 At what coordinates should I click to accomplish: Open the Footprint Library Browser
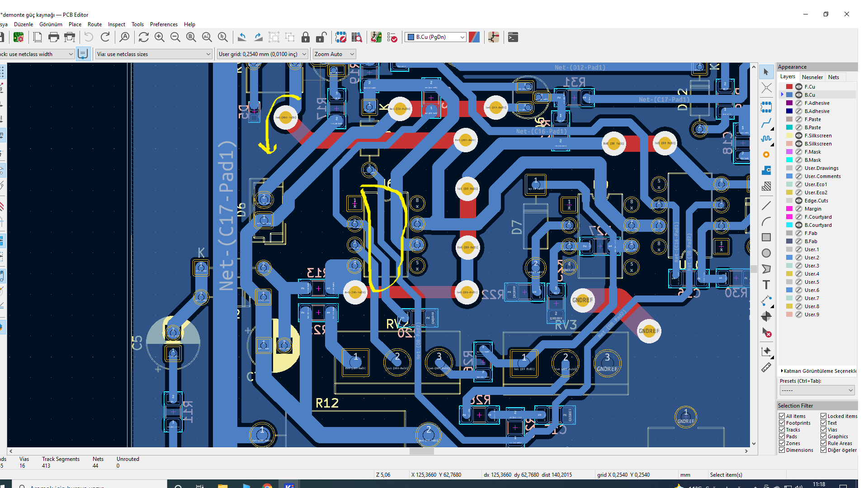tap(357, 38)
